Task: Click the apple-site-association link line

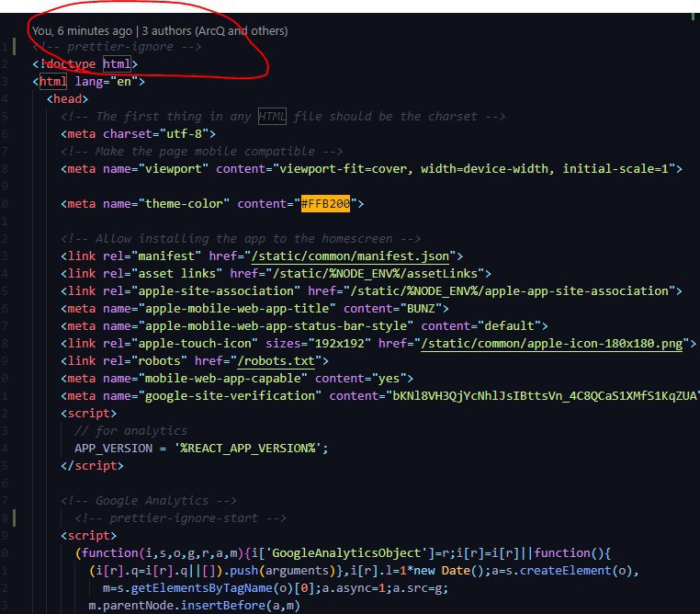Action: pos(371,291)
